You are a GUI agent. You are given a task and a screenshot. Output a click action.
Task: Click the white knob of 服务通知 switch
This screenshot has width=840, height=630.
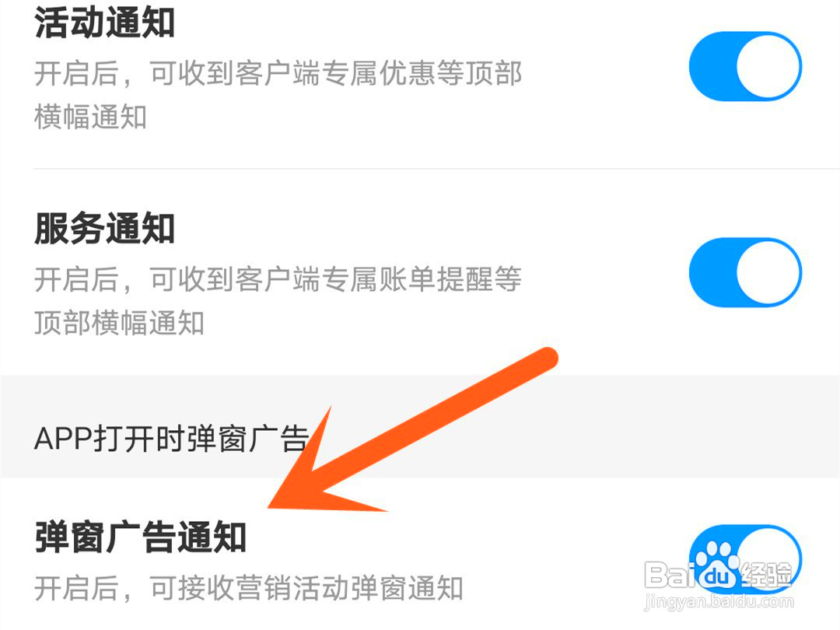pos(768,272)
